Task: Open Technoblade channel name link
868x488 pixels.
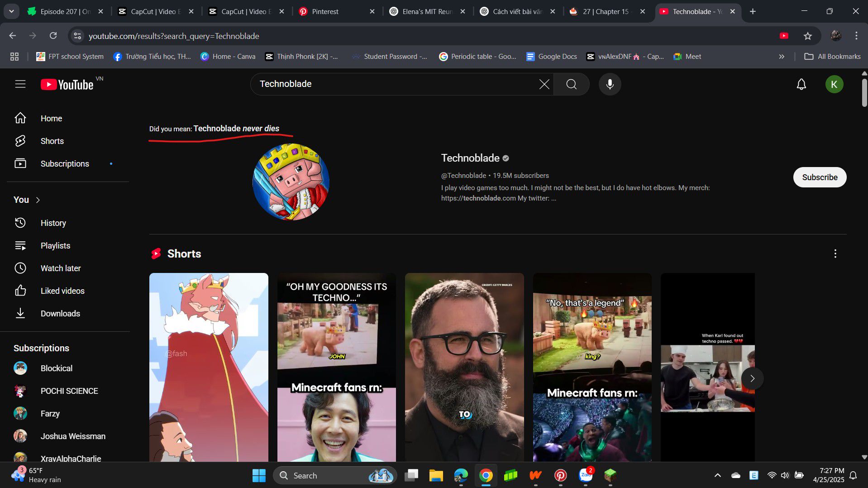Action: [470, 158]
